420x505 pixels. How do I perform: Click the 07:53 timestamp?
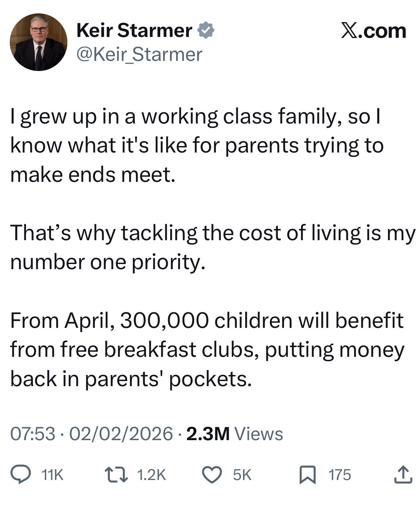(33, 434)
